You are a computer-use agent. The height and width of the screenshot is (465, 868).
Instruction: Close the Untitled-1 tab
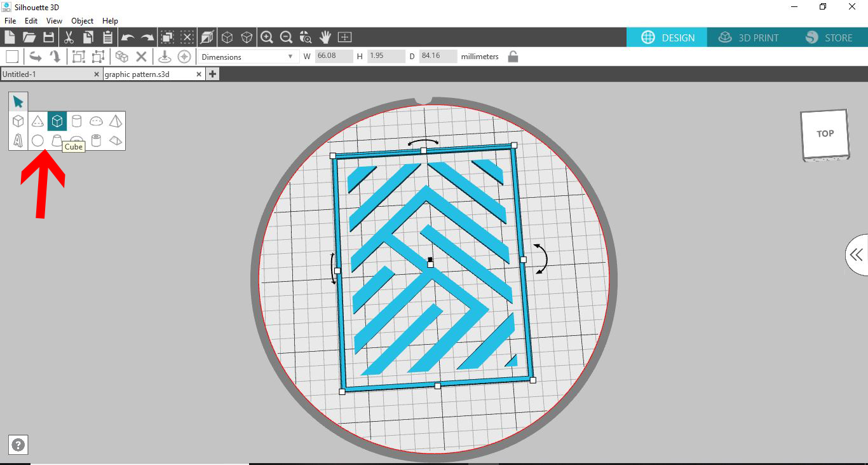97,74
